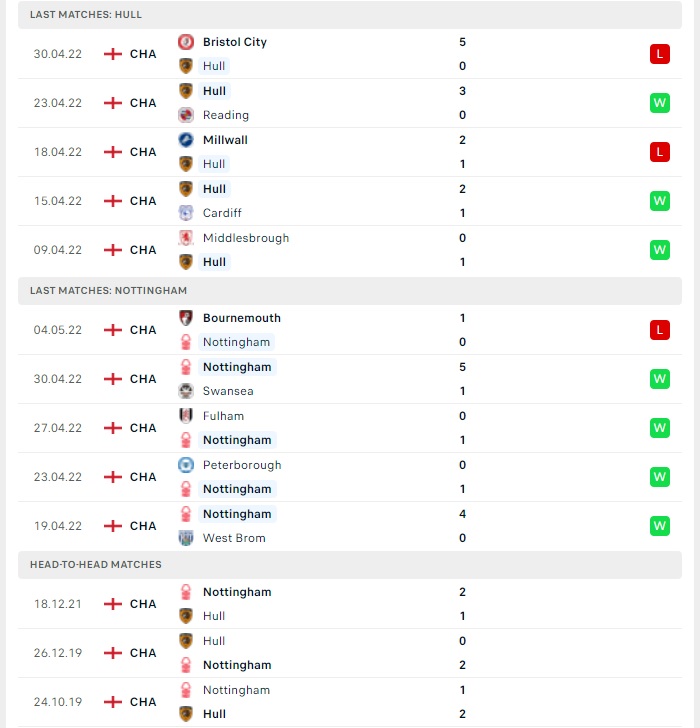Select the Hull team name in 24.10.19 match

click(214, 714)
